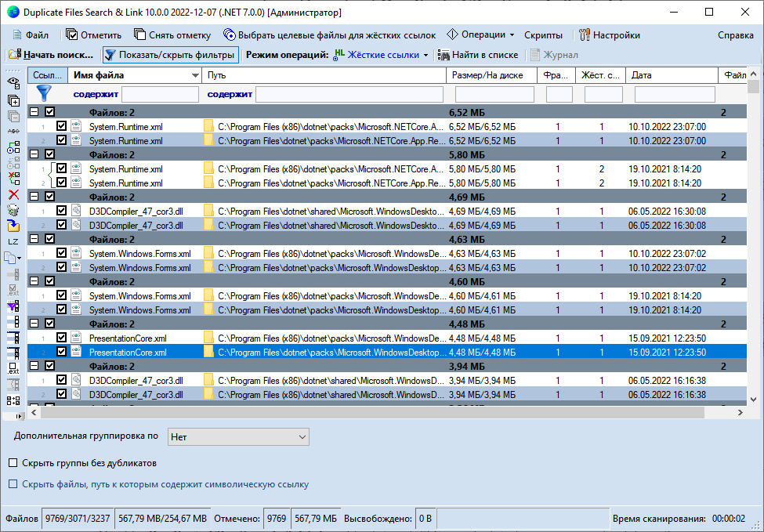Enable Скрыть группы без дубликатов checkbox
The image size is (764, 532).
13,462
